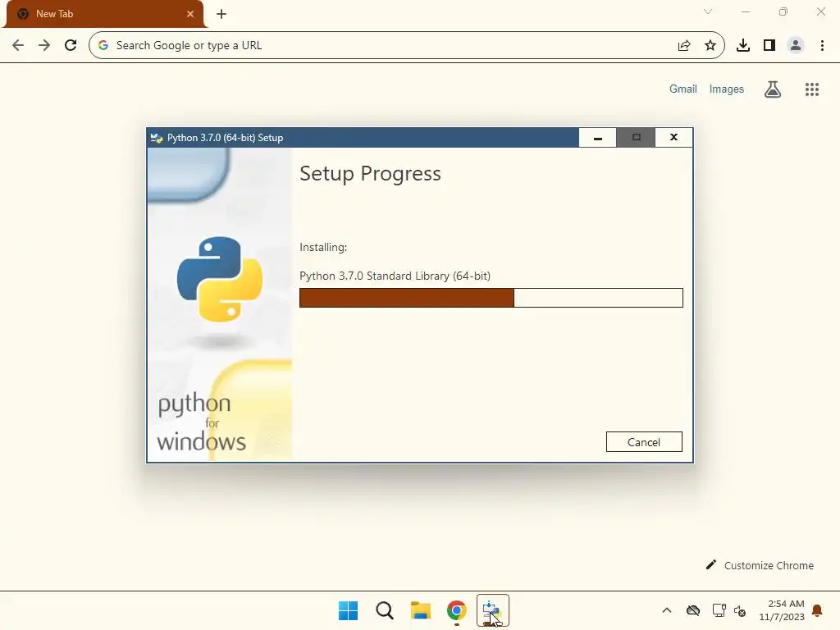The image size is (840, 630).
Task: Click Python installer taskbar icon
Action: point(493,610)
